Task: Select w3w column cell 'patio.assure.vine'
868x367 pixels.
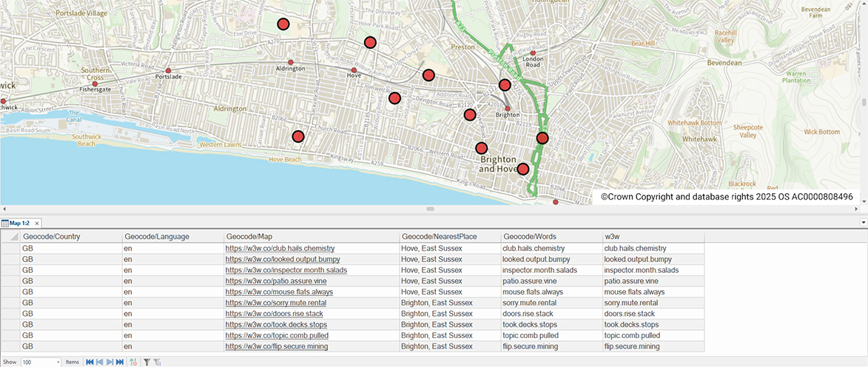Action: pos(653,281)
